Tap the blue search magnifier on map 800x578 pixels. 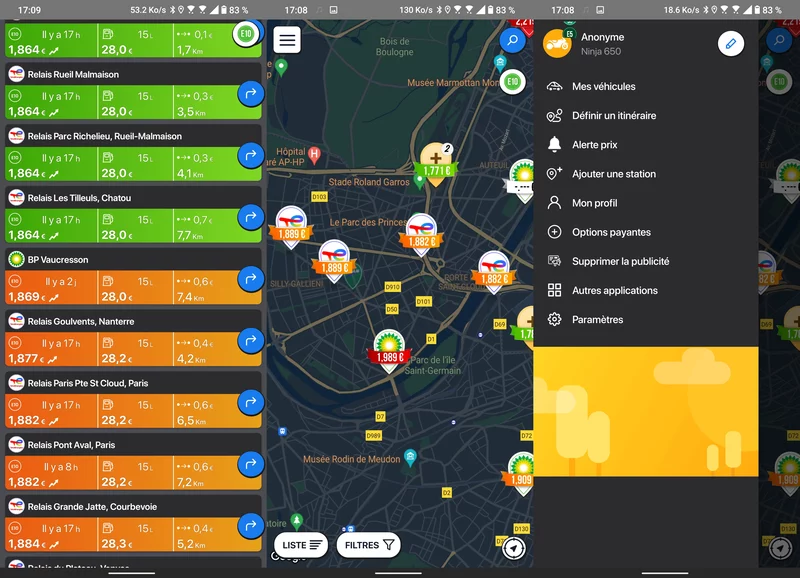(512, 40)
